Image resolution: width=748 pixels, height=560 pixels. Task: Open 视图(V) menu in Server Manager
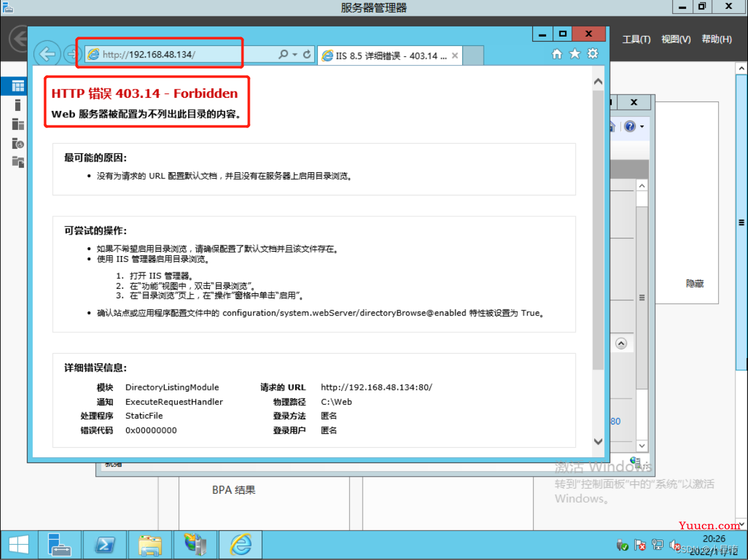676,39
